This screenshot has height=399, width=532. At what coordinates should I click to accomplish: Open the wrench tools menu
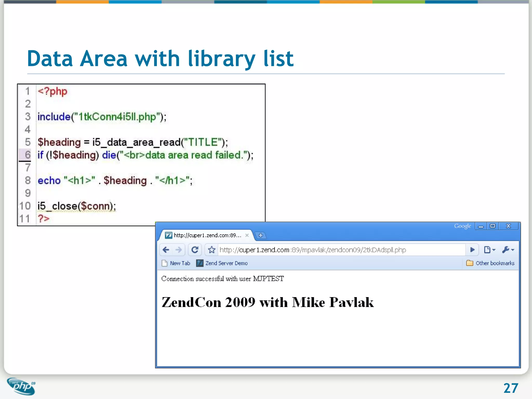pyautogui.click(x=508, y=250)
